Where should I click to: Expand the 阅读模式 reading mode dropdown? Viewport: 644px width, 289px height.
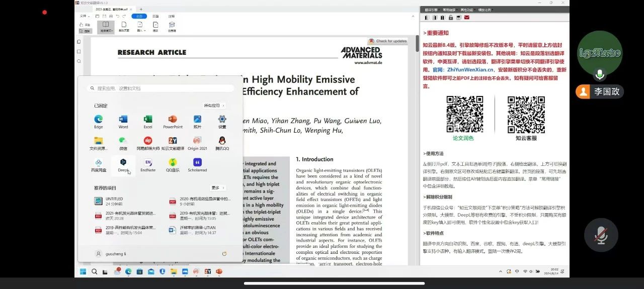106,27
